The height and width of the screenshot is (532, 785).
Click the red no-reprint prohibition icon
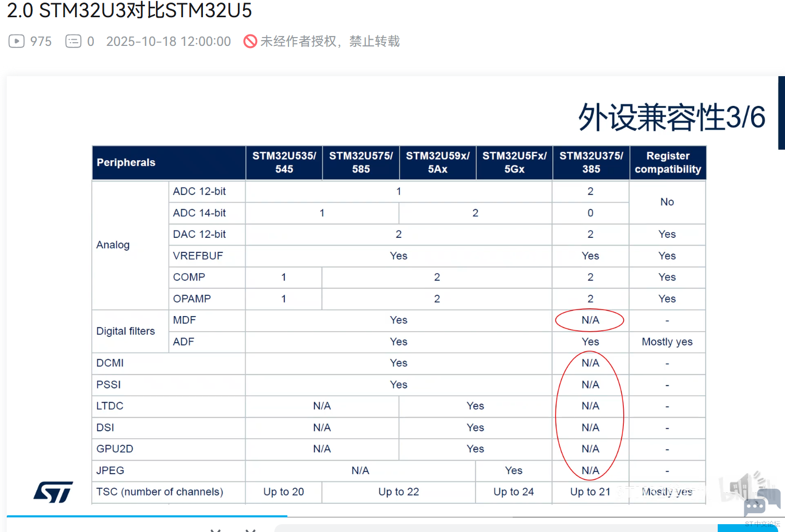click(x=250, y=41)
